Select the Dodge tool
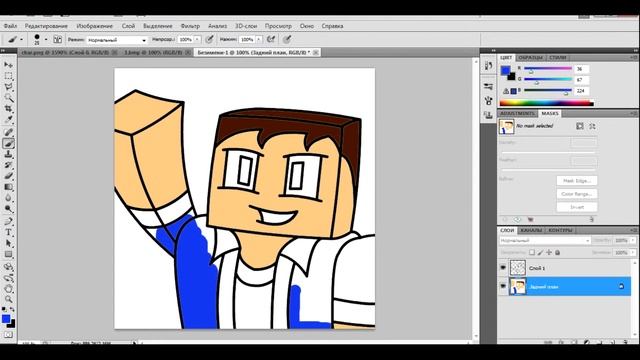Image resolution: width=640 pixels, height=360 pixels. [x=8, y=209]
